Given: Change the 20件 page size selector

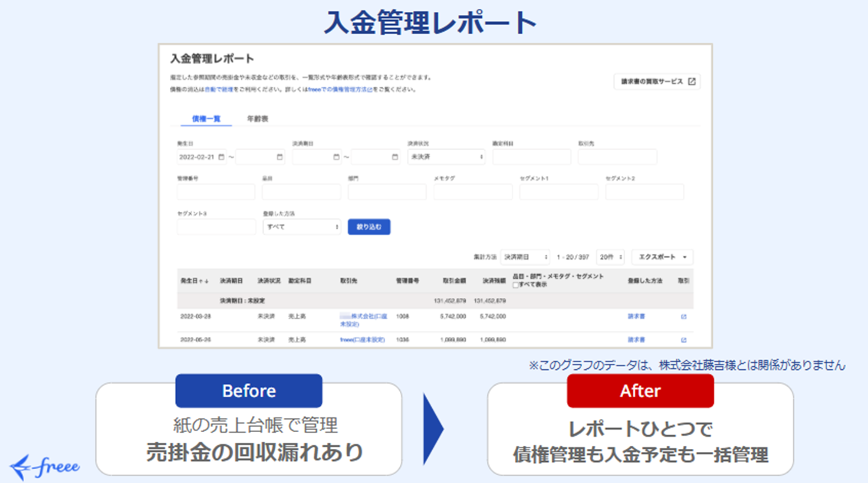Looking at the screenshot, I should tap(611, 257).
